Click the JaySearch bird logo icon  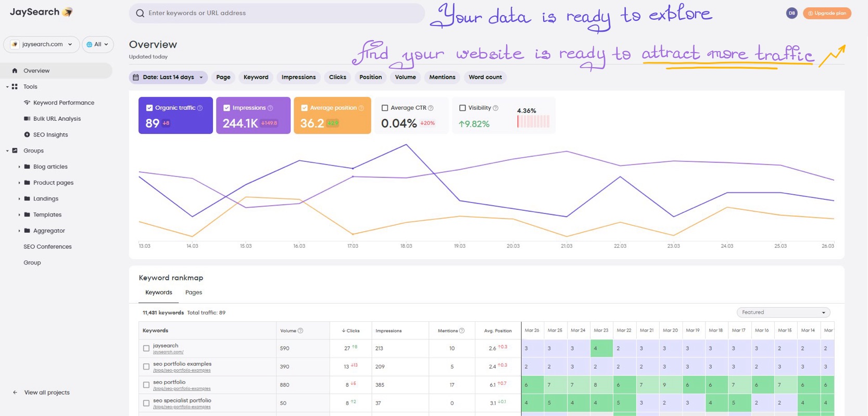pos(67,12)
